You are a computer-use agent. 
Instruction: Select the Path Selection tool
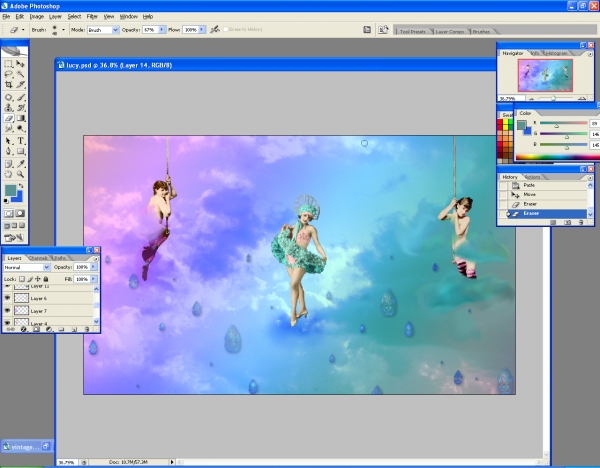pyautogui.click(x=8, y=141)
